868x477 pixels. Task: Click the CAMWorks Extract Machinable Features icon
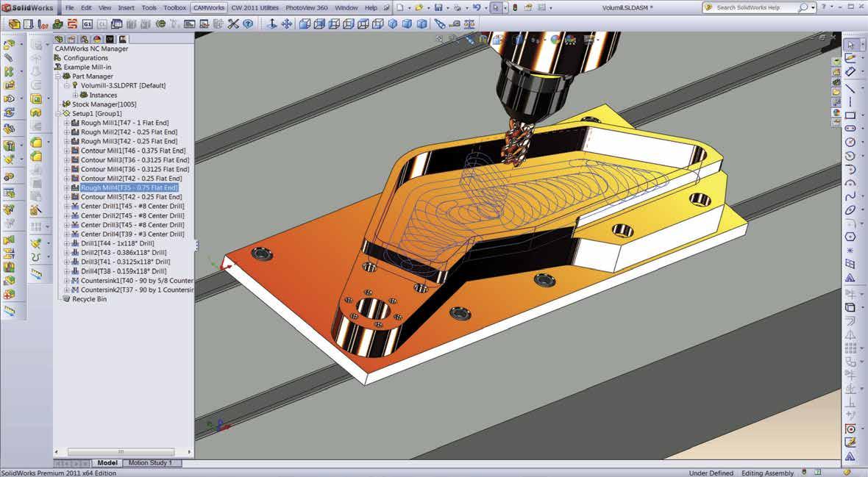(15, 24)
